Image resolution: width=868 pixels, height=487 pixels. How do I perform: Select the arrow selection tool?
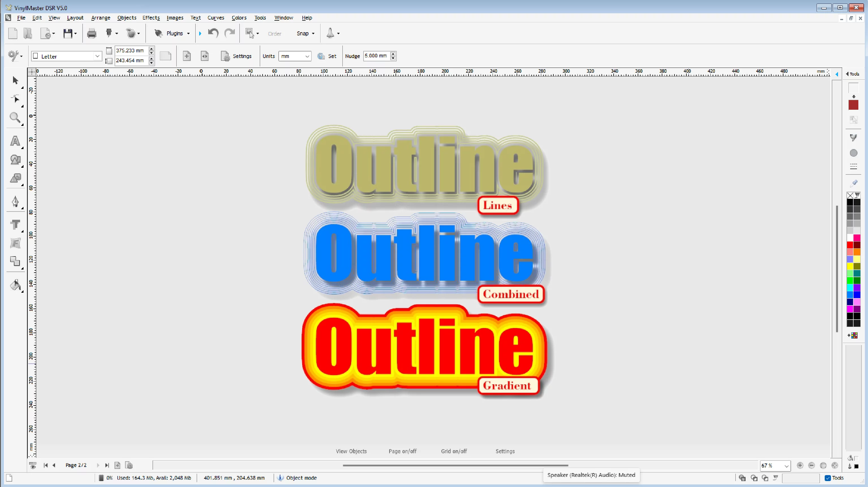click(x=15, y=80)
